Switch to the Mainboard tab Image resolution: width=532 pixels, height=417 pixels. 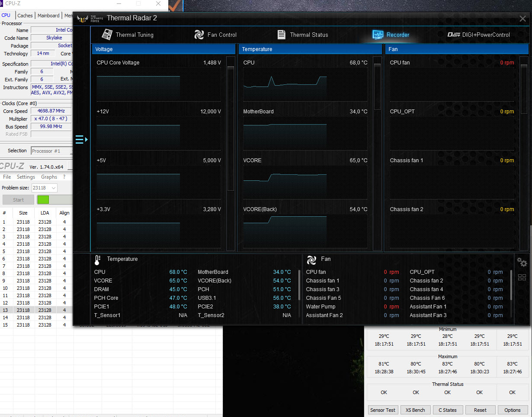[48, 16]
